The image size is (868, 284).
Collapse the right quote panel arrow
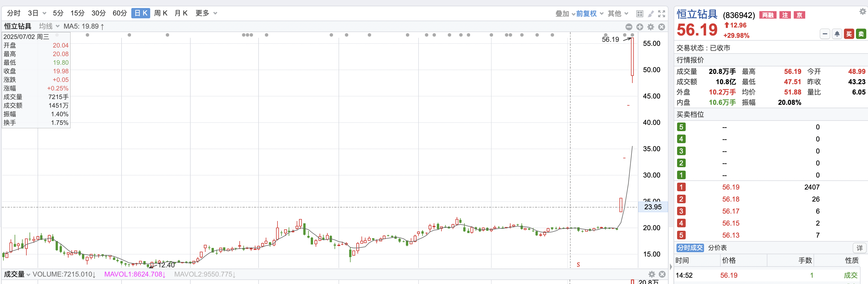pyautogui.click(x=670, y=267)
